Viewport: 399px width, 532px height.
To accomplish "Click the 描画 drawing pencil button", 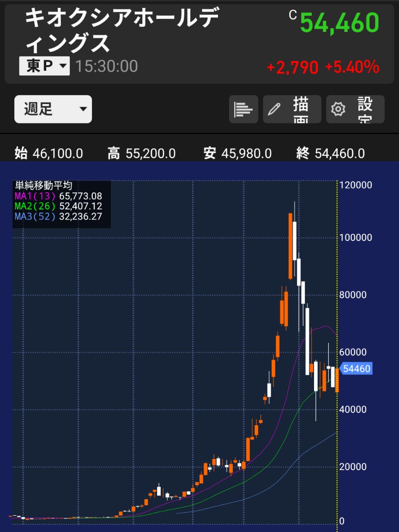I will tap(292, 109).
